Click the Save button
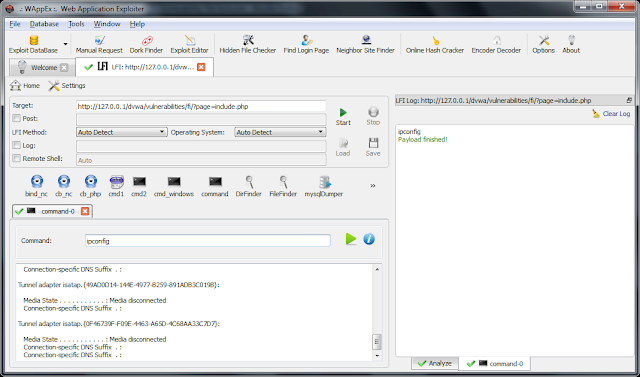This screenshot has width=640, height=377. point(373,148)
